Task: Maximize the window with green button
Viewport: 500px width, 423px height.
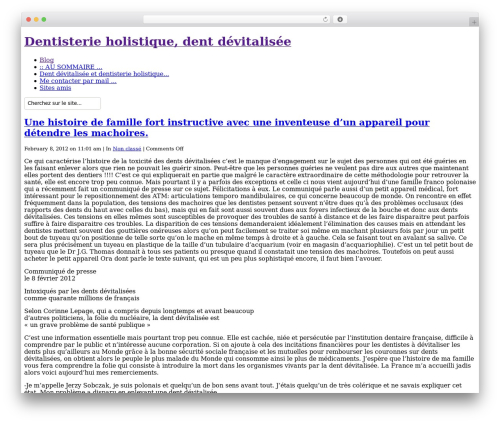Action: coord(44,19)
